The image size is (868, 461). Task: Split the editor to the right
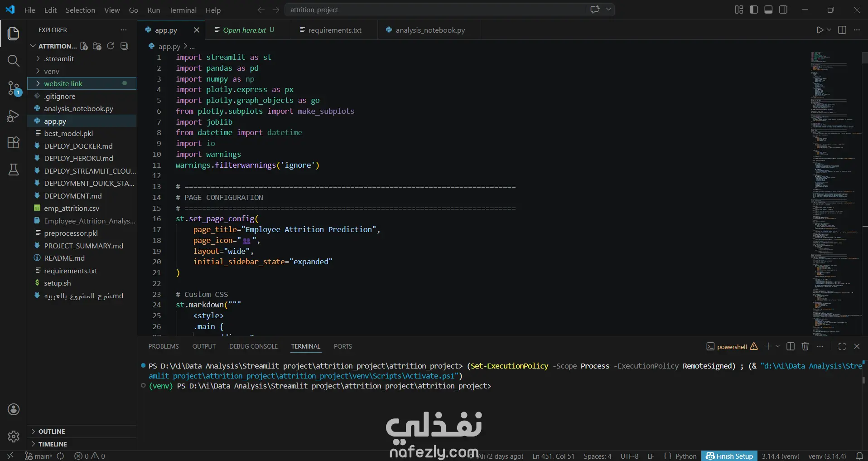coord(842,30)
